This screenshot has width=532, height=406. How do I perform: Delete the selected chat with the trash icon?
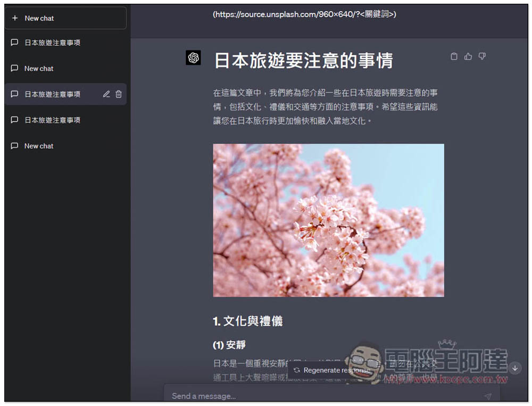point(118,94)
